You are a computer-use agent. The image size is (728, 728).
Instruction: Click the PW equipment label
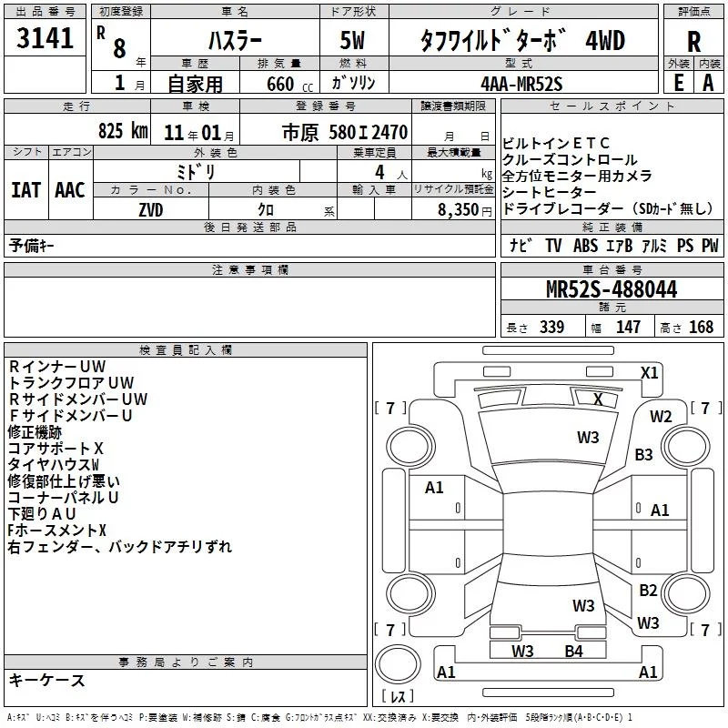[x=710, y=245]
